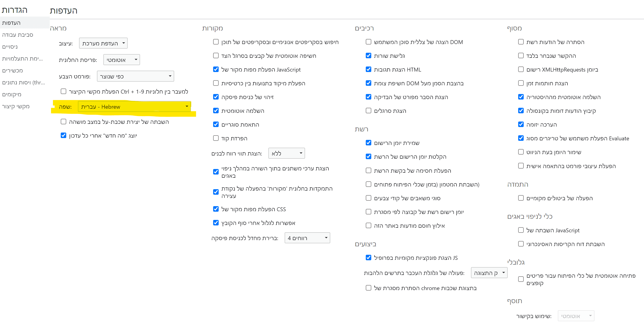Open the ברירת מחדל לכניסת פיסקה dropdown

(307, 238)
